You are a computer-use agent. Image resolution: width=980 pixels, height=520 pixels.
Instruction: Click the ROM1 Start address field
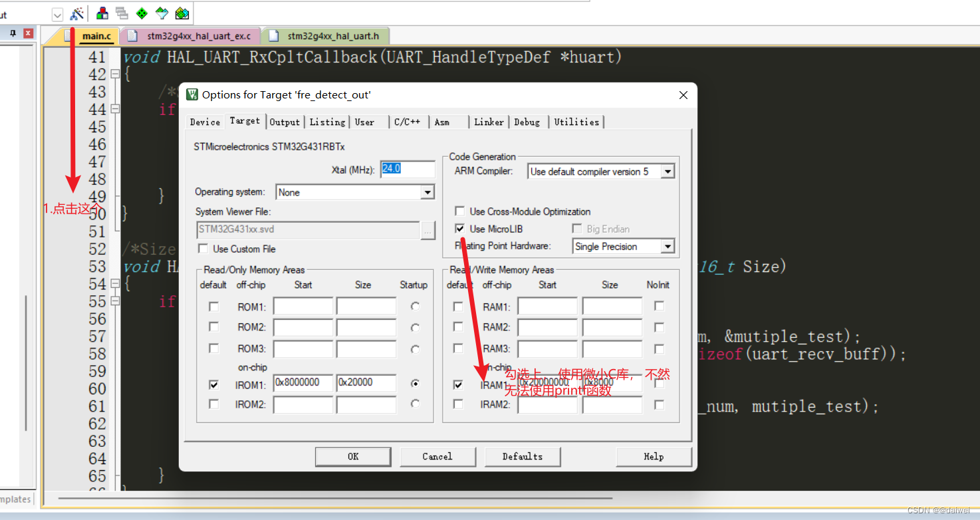303,307
